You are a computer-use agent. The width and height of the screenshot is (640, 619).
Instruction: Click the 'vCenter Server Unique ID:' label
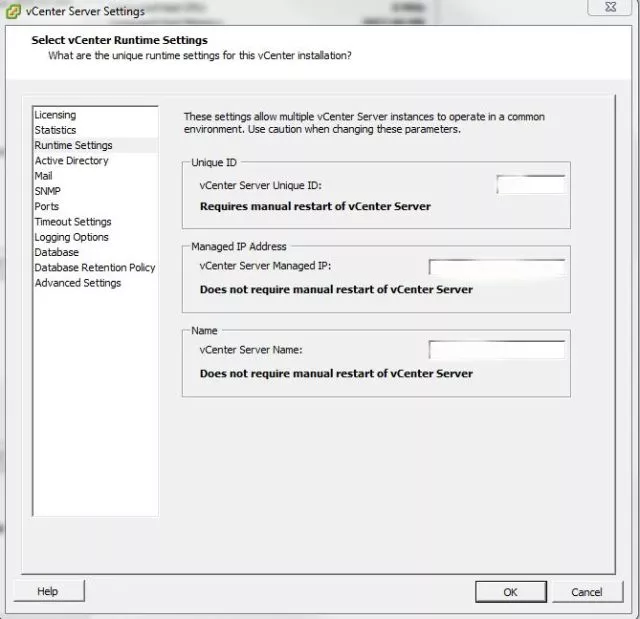260,185
